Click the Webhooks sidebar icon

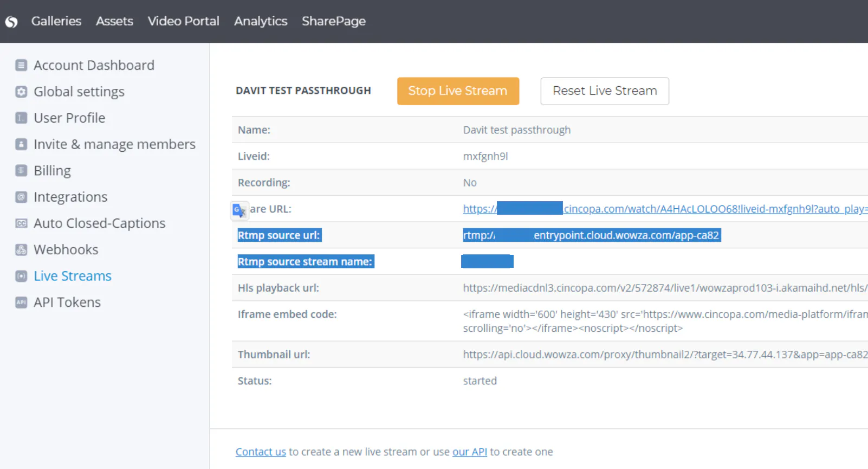pos(21,249)
